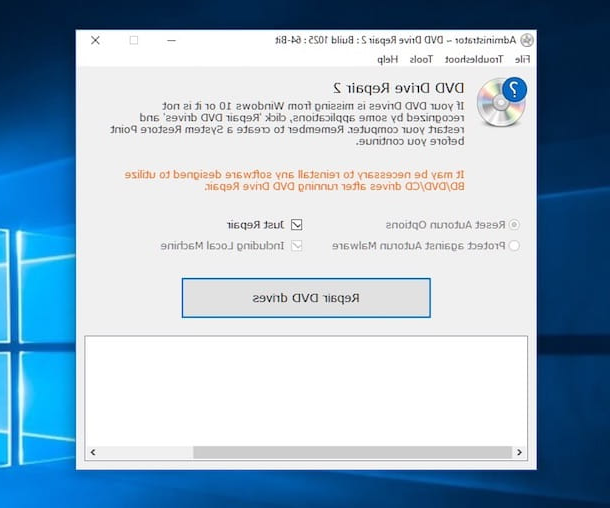This screenshot has height=508, width=610.
Task: Click the Repair DVD drives button
Action: pyautogui.click(x=306, y=298)
